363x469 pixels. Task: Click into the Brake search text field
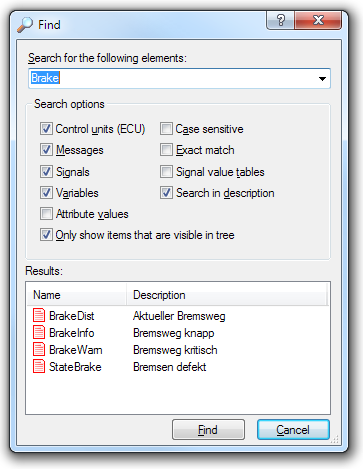(172, 78)
